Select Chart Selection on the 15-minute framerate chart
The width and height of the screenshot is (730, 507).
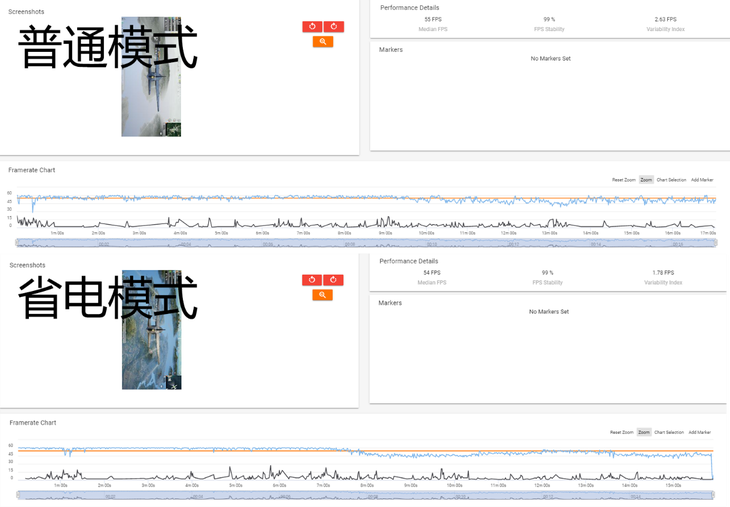pos(669,433)
